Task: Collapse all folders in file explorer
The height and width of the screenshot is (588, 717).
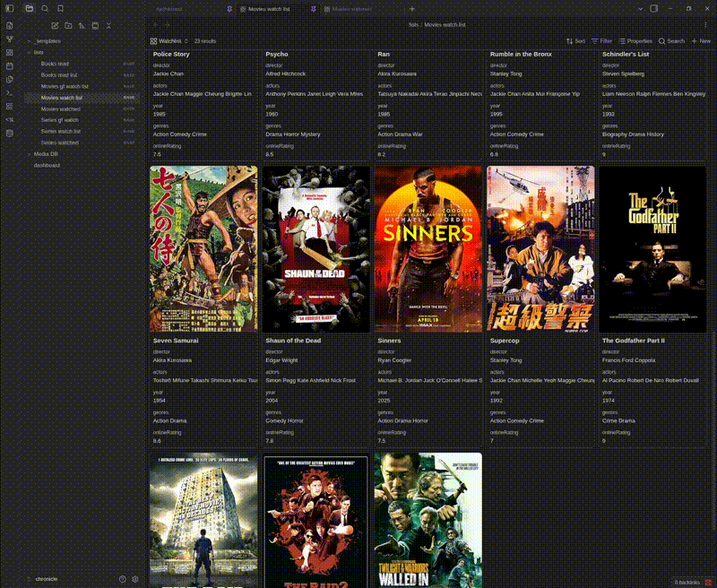Action: (x=108, y=26)
